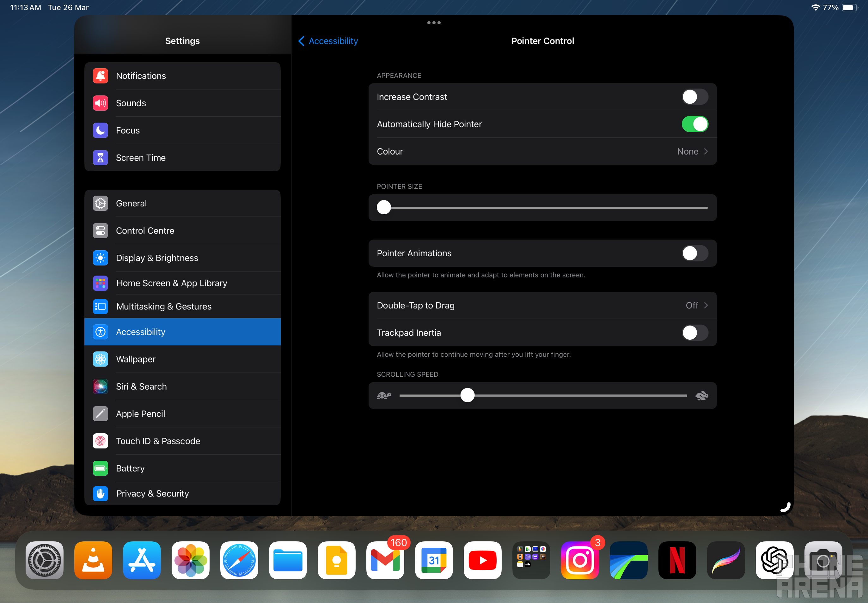Click the Control Centre toggles icon

click(101, 230)
